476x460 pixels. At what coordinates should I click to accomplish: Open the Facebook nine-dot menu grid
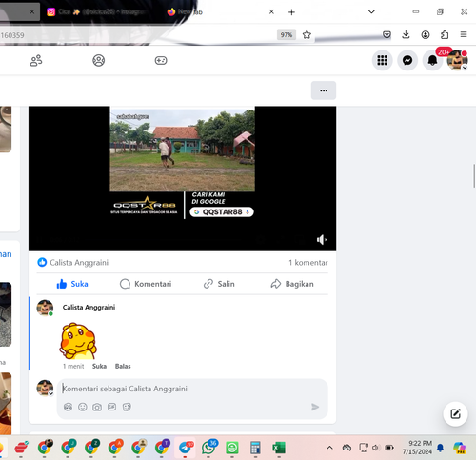click(383, 60)
